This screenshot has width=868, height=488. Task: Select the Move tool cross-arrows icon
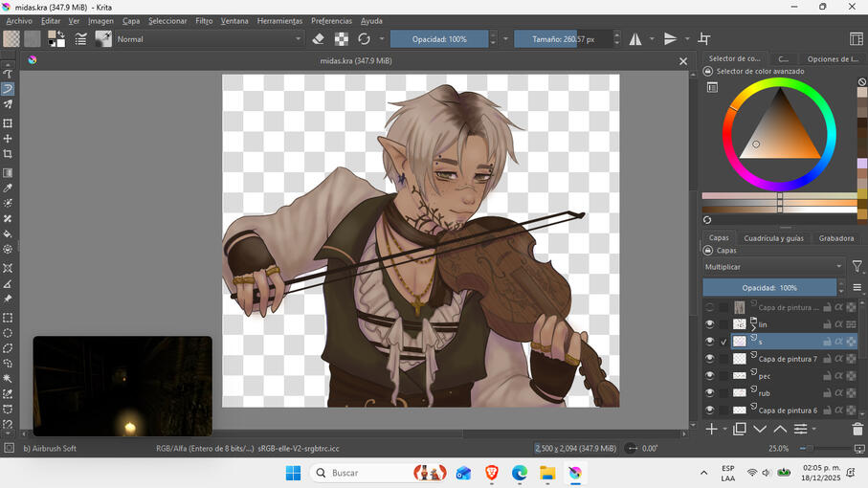click(x=8, y=139)
